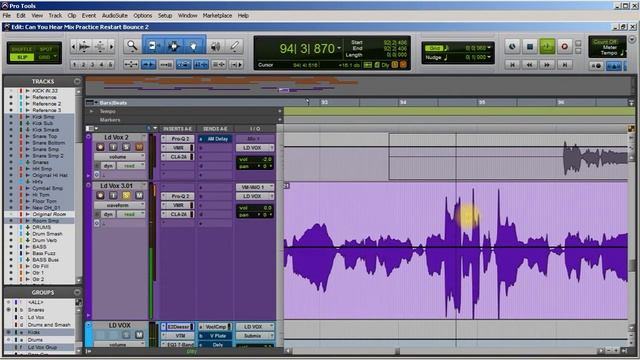Viewport: 640px width, 360px height.
Task: Open main counter format dropdown arrow
Action: click(339, 48)
